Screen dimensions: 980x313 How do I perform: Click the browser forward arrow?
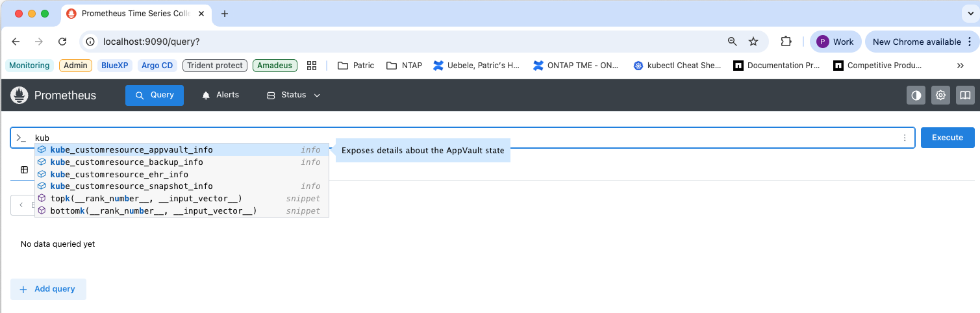39,42
